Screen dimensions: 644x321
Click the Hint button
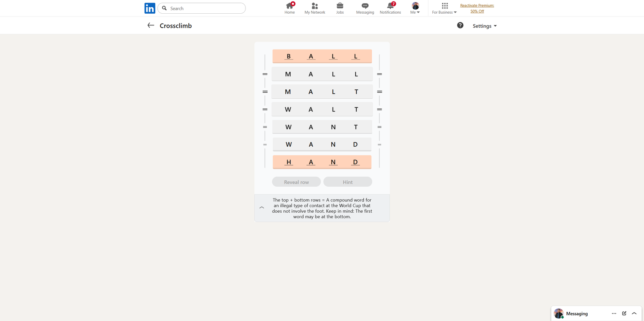pos(348,182)
